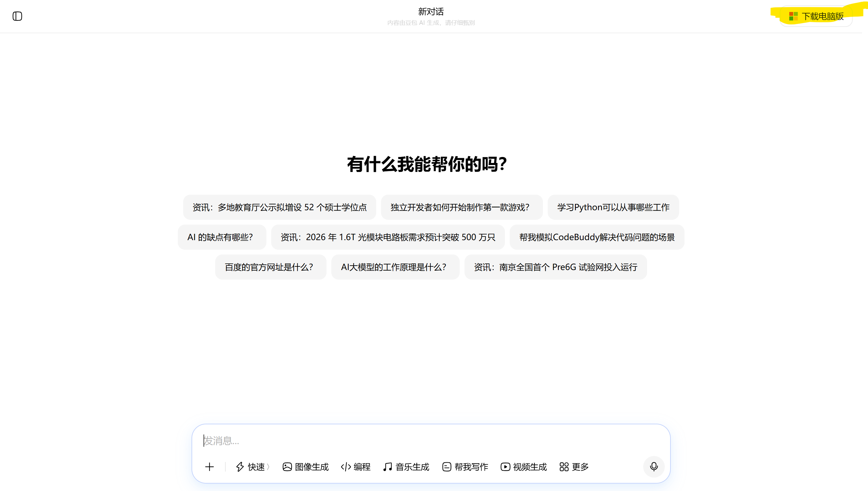
Task: Click the 独立开发者如何开始制作第一款游戏 prompt
Action: pos(461,207)
